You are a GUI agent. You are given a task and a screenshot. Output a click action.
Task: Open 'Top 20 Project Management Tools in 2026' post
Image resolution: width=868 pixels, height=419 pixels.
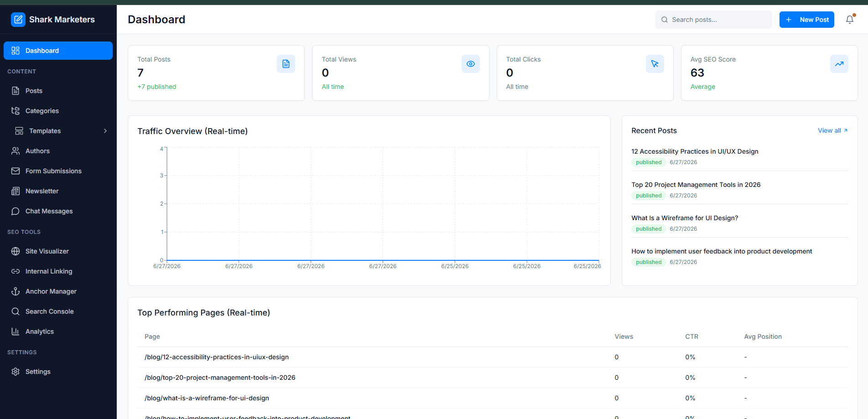point(696,185)
